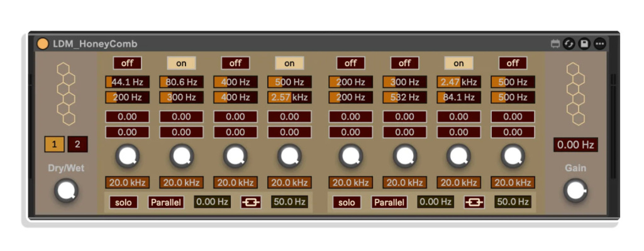This screenshot has height=251, width=644.
Task: Toggle the off switch in the right bank's first column
Action: point(350,64)
